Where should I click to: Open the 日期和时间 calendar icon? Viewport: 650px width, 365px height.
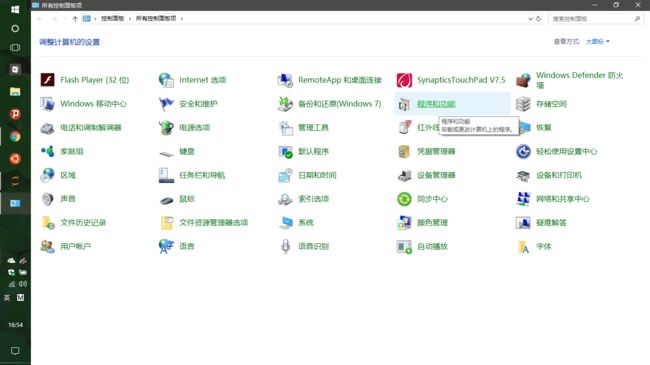[x=285, y=175]
